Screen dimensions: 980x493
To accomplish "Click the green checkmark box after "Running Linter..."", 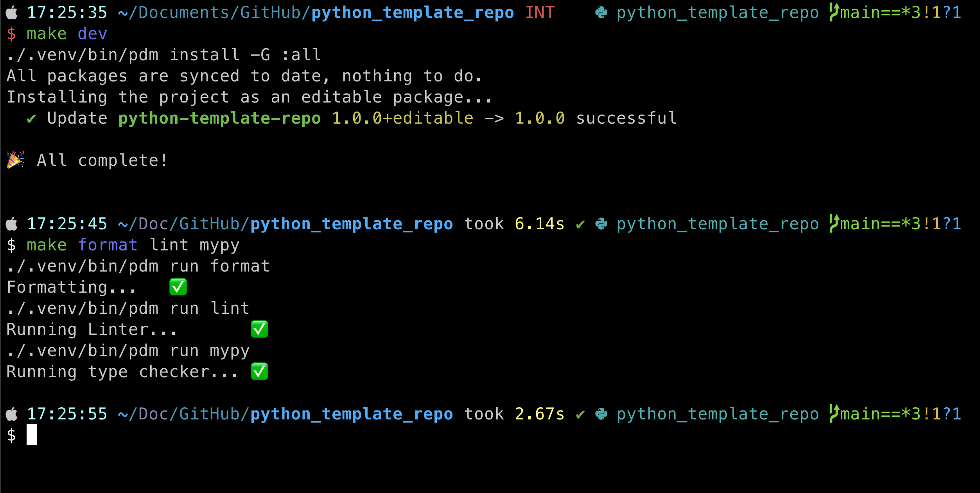I will [x=259, y=329].
